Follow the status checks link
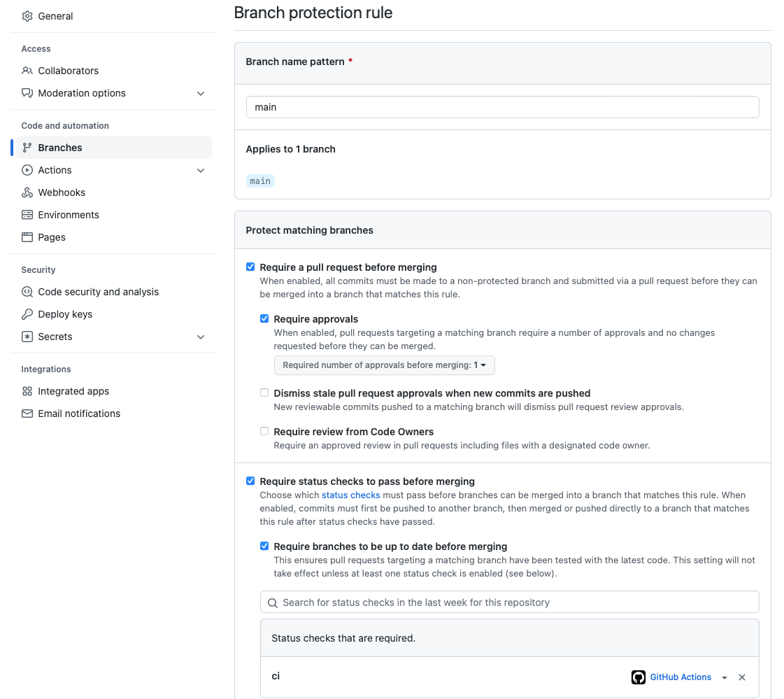Image resolution: width=784 pixels, height=699 pixels. click(x=350, y=495)
